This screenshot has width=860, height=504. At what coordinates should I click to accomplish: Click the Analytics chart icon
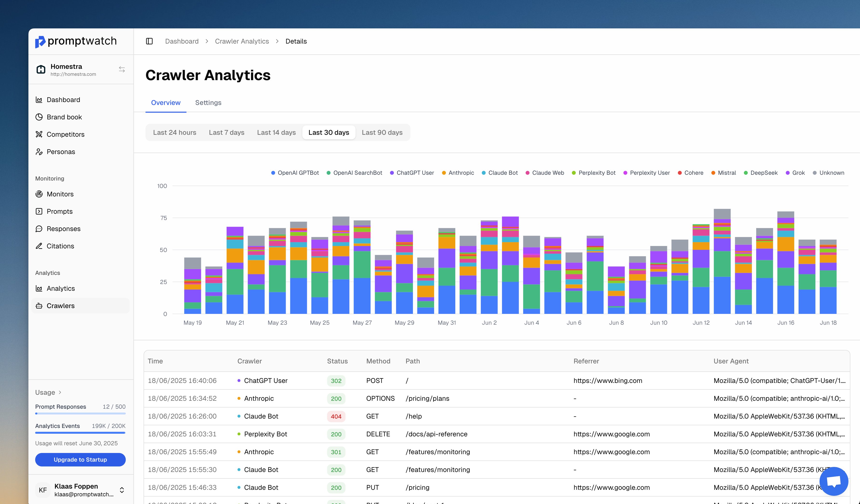[x=39, y=289]
